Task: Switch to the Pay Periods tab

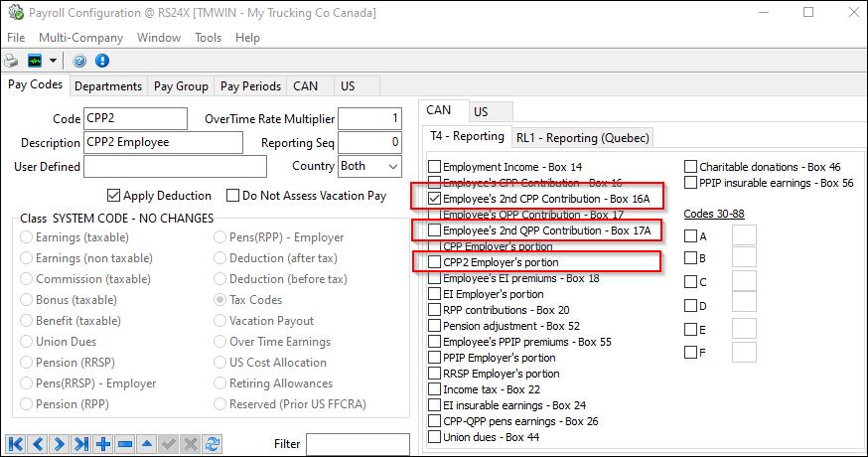Action: (250, 86)
